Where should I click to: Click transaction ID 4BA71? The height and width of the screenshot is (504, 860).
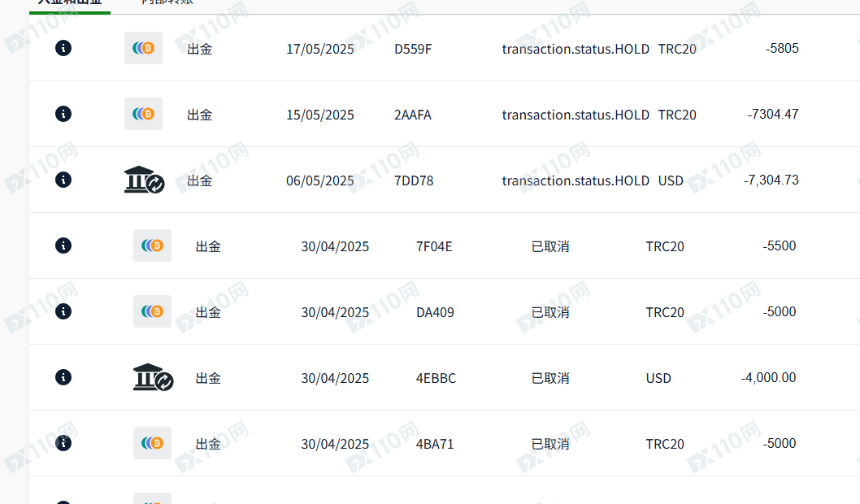(435, 444)
